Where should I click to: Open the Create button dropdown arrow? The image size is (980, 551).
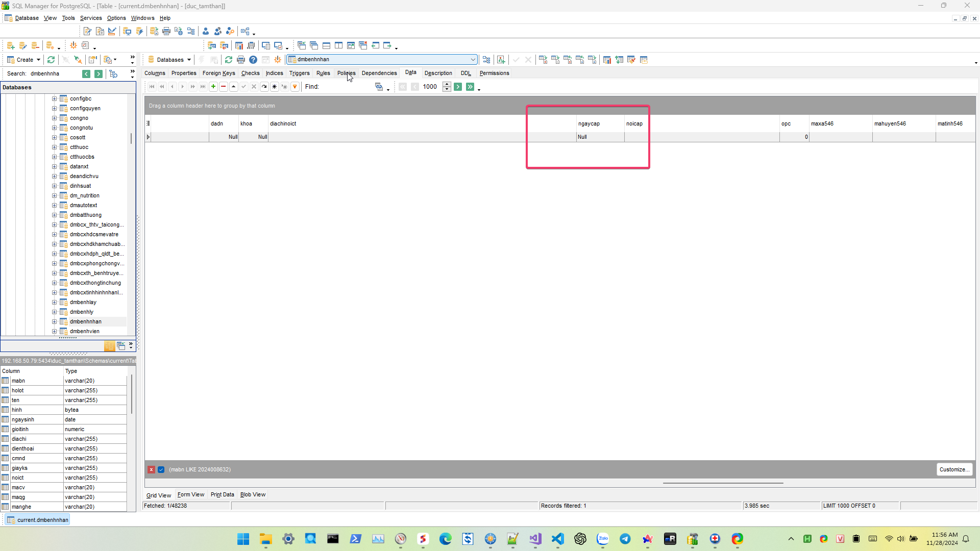38,60
